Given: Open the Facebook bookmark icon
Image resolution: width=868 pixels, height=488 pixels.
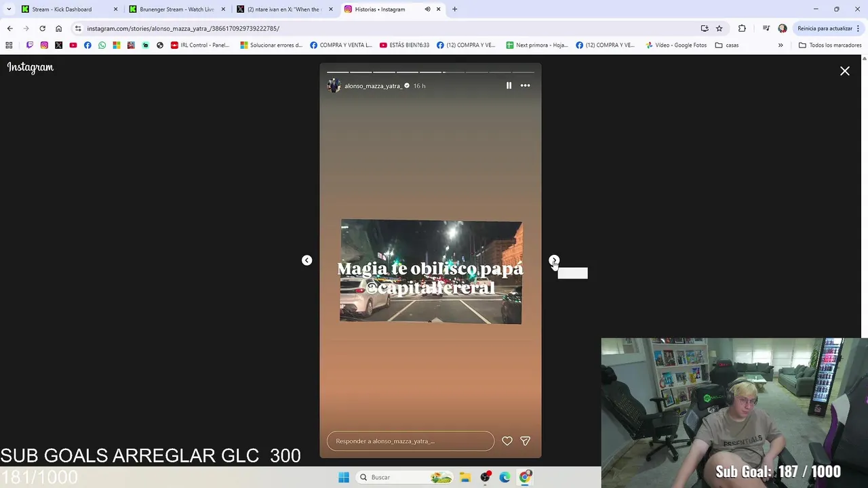Looking at the screenshot, I should tap(87, 45).
